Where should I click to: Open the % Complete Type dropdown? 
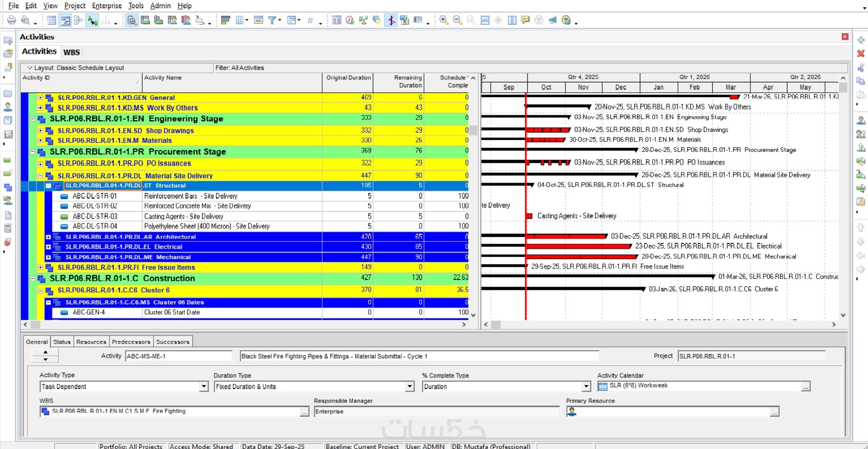click(x=586, y=387)
